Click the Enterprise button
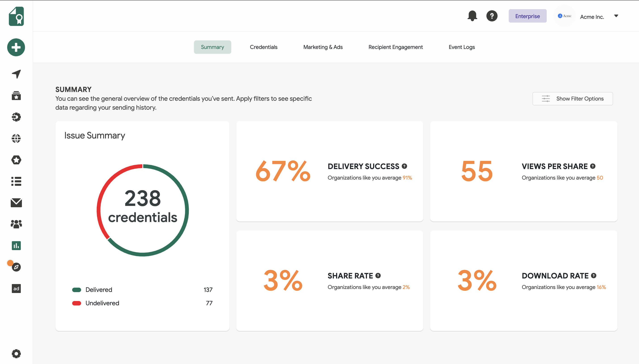The image size is (639, 364). click(x=528, y=16)
